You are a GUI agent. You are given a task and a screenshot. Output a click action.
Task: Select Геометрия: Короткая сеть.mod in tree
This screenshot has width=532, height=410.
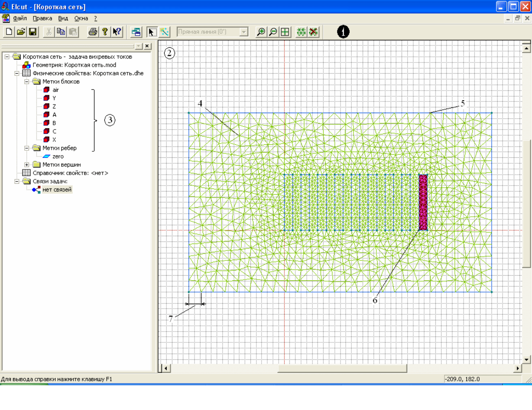tap(75, 65)
